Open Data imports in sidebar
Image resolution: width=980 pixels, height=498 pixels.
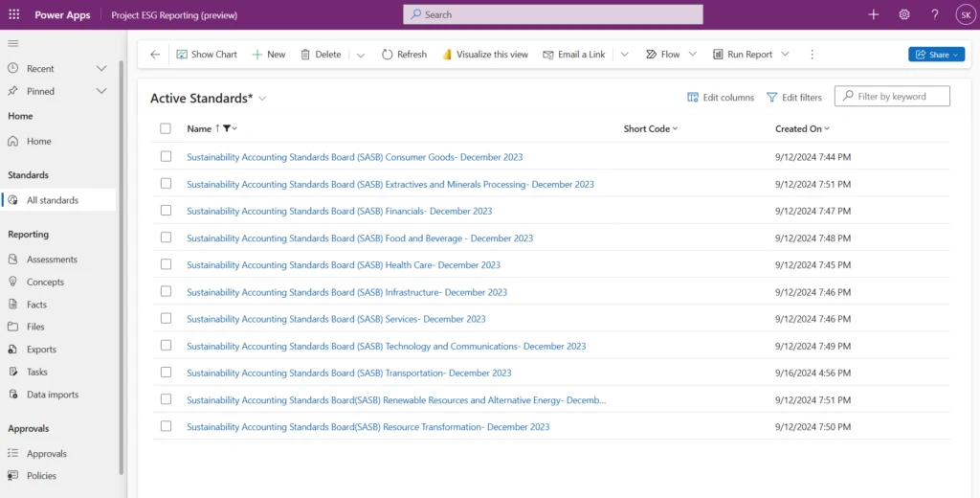(53, 395)
